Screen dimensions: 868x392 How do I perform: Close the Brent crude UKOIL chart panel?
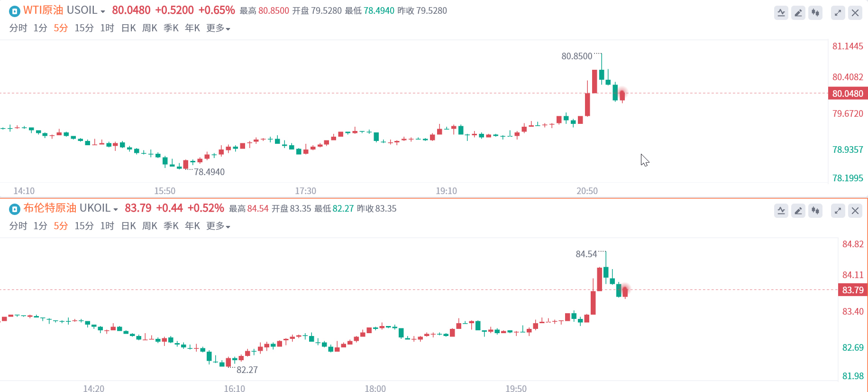pyautogui.click(x=855, y=211)
